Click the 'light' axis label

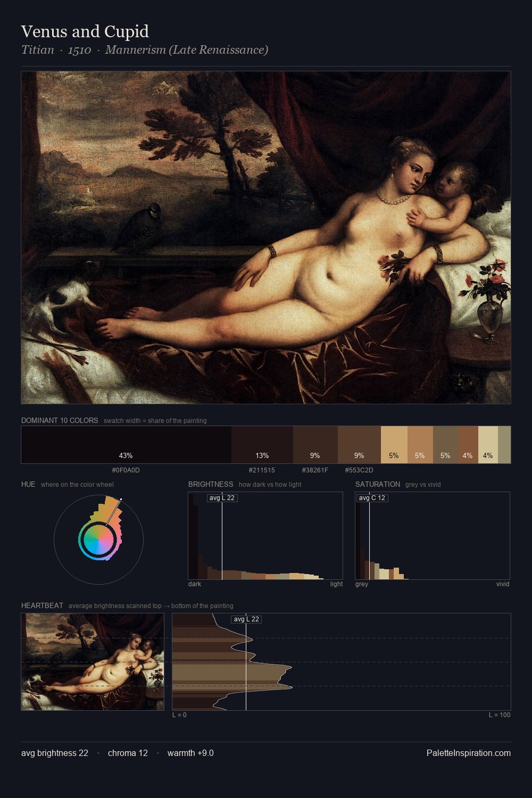[x=336, y=584]
